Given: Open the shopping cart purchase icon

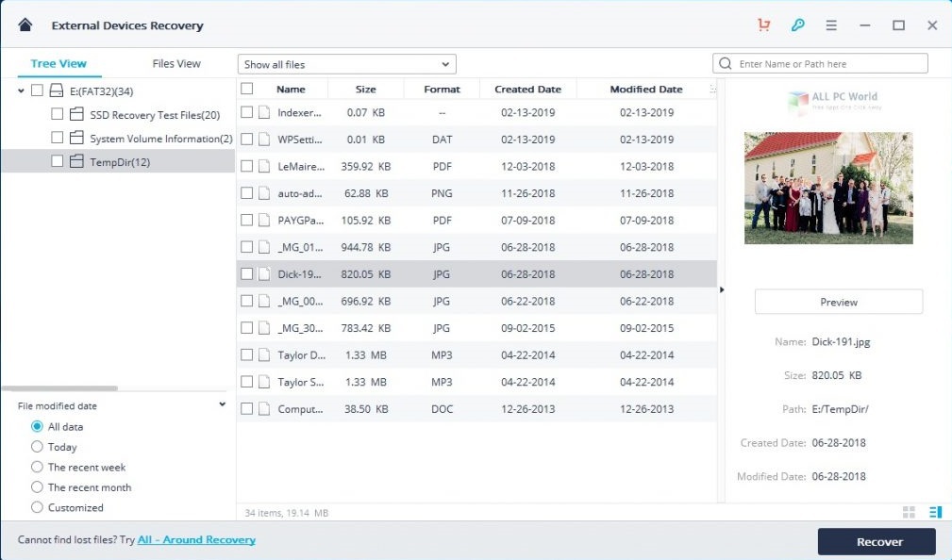Looking at the screenshot, I should click(762, 25).
